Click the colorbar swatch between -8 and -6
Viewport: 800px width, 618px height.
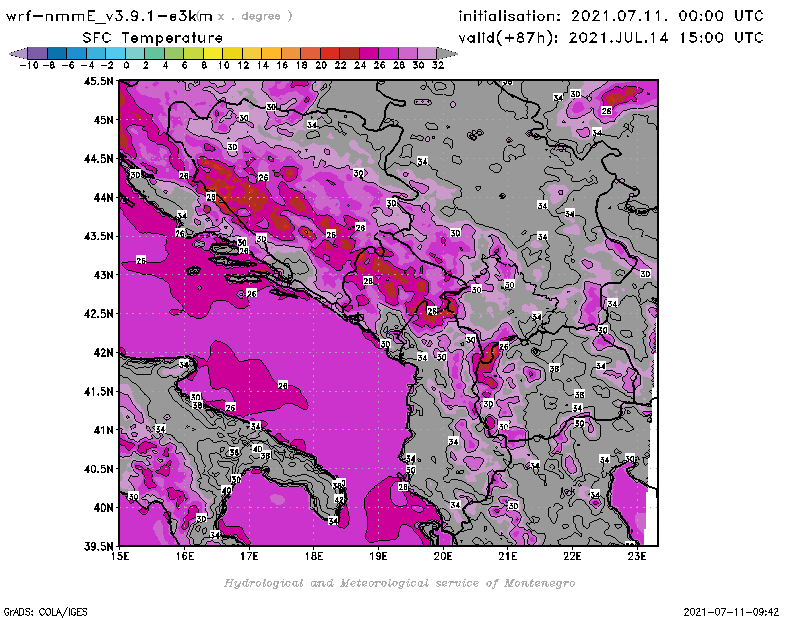[x=57, y=53]
